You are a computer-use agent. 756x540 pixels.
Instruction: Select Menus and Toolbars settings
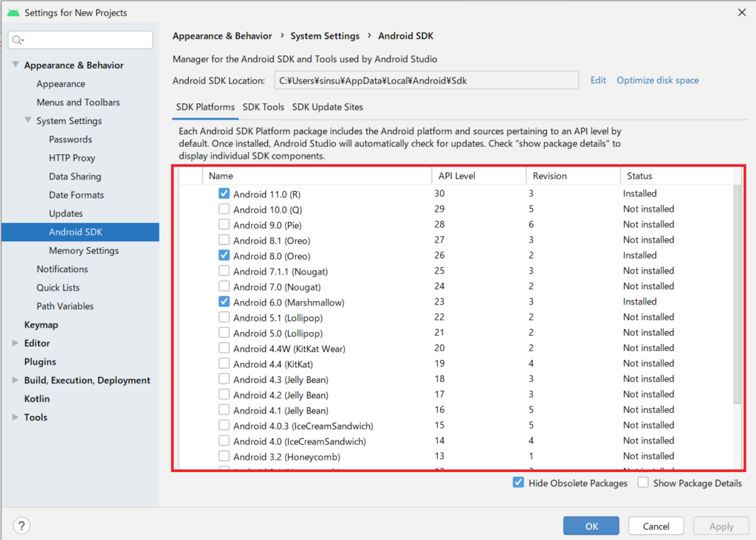(78, 102)
